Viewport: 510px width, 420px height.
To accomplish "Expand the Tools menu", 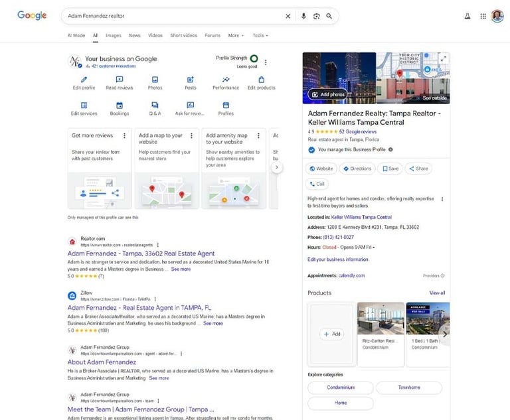I will click(260, 35).
